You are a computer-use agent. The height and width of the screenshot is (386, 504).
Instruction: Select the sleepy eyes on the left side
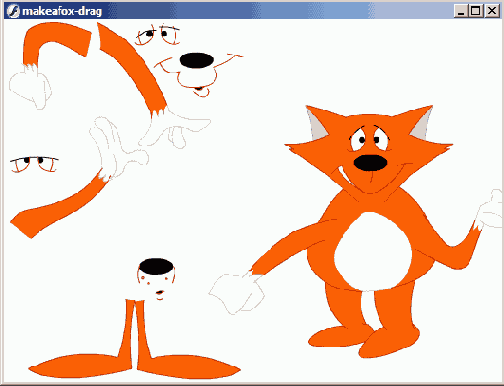coord(34,164)
